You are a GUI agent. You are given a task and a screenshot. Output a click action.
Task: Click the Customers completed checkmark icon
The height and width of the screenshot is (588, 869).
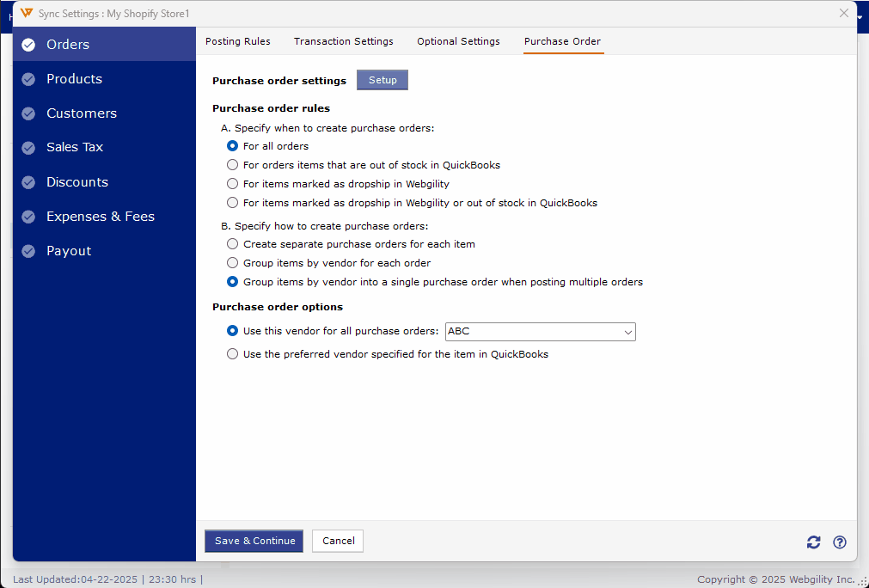click(27, 113)
